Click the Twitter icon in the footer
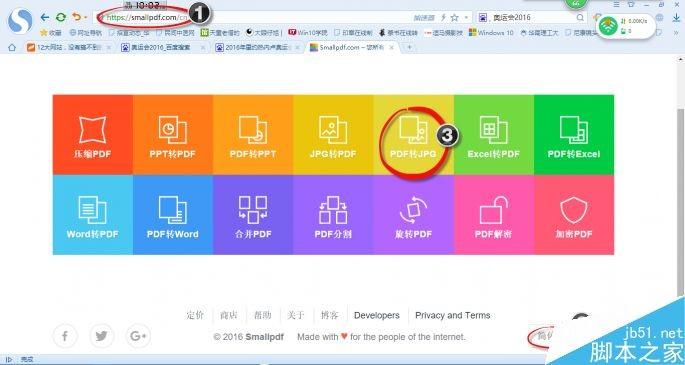Image resolution: width=685 pixels, height=365 pixels. click(101, 336)
